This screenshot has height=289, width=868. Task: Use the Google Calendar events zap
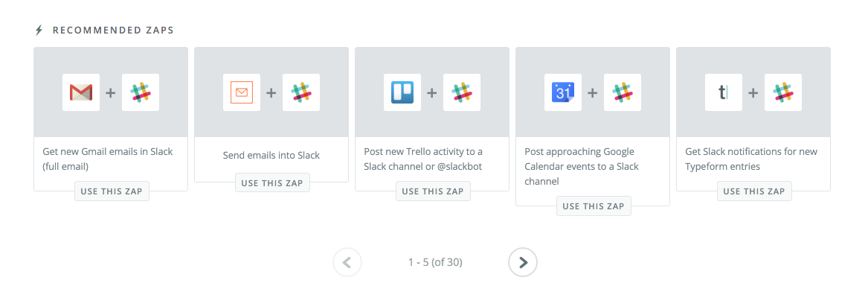point(594,206)
